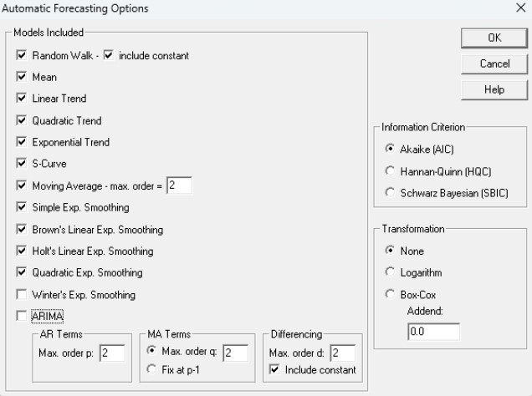Click the Moving Average max order field

179,185
